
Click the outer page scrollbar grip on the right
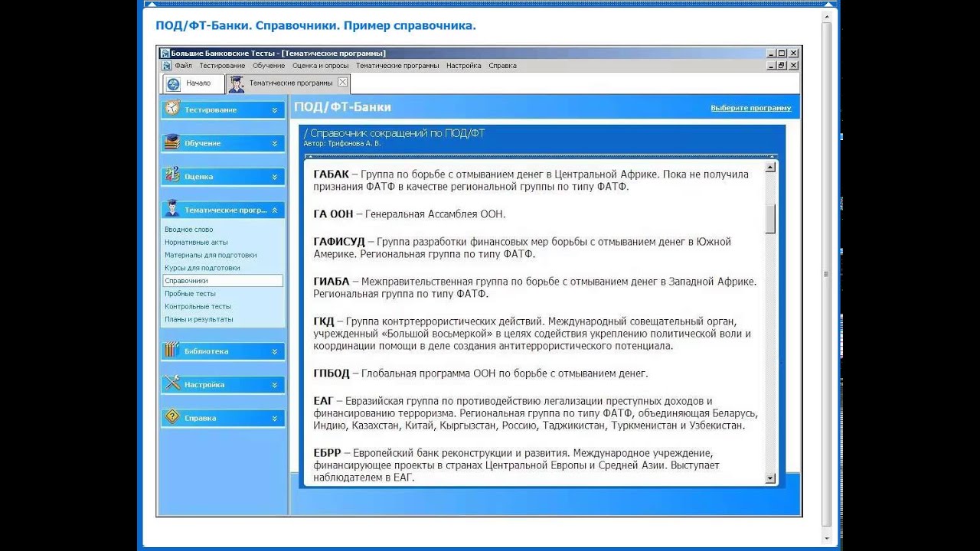click(x=825, y=274)
